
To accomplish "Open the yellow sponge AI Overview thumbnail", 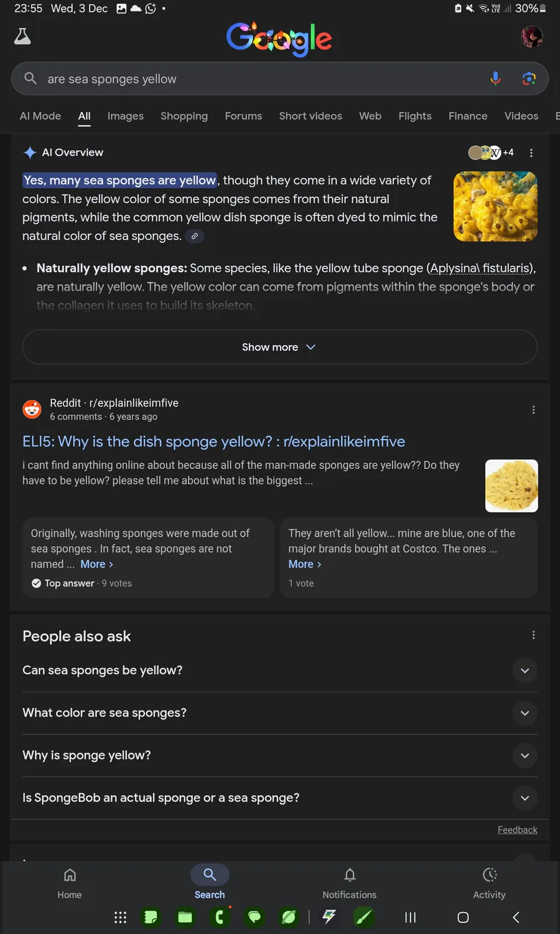I will [495, 206].
